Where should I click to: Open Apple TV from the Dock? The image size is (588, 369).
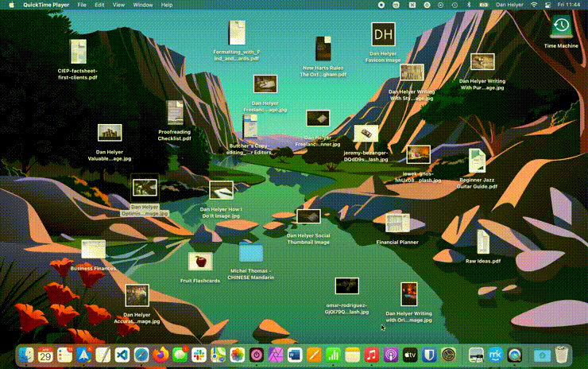[410, 355]
